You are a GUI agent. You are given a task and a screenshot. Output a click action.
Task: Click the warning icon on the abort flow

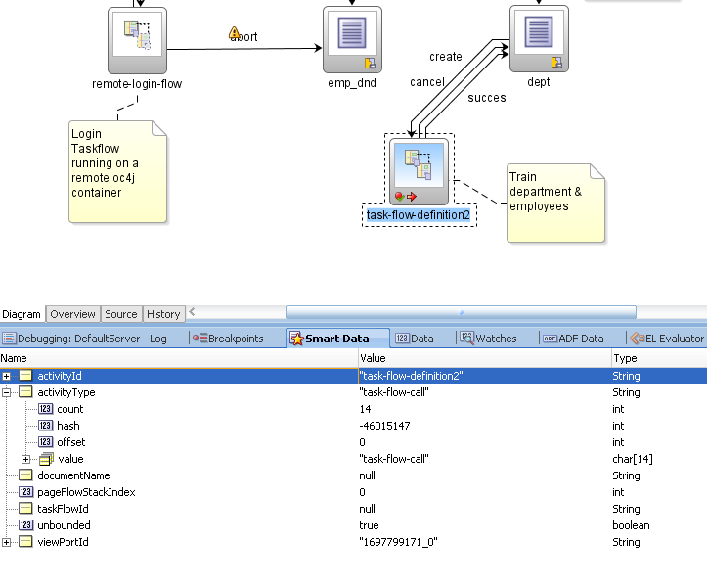click(235, 32)
